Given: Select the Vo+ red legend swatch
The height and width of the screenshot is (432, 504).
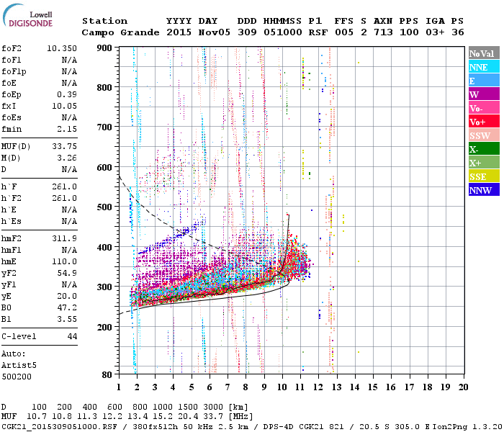Looking at the screenshot, I should pos(484,122).
